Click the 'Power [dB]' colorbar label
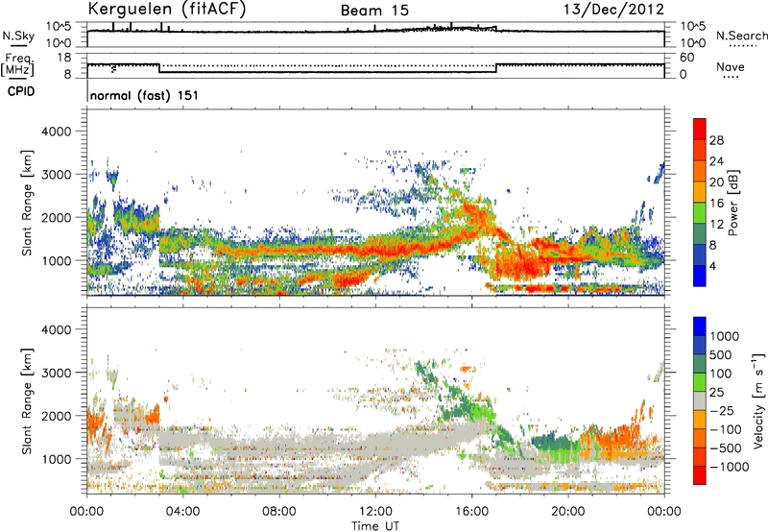This screenshot has width=768, height=532. click(x=732, y=203)
